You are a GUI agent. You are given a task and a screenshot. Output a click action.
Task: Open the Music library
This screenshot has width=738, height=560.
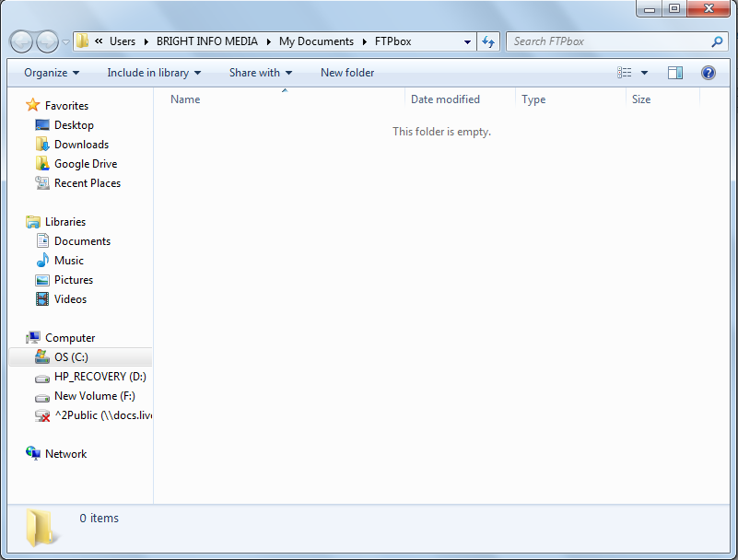(x=69, y=261)
